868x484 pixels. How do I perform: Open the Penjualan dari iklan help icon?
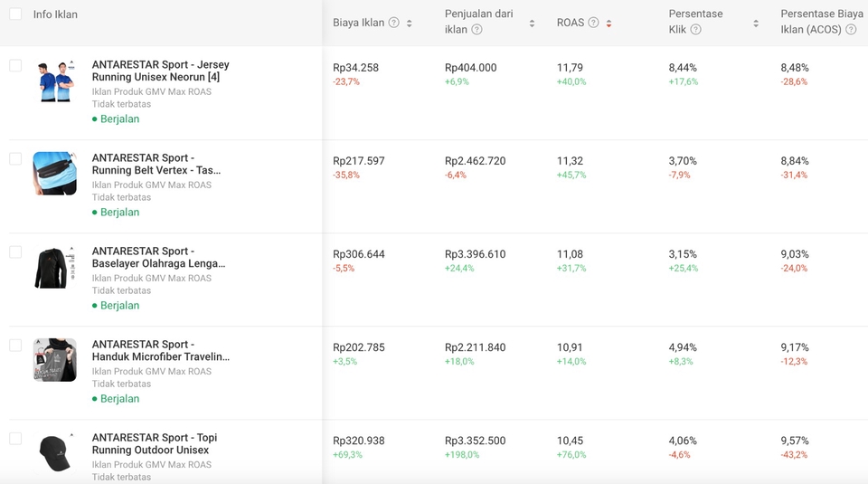(x=476, y=30)
